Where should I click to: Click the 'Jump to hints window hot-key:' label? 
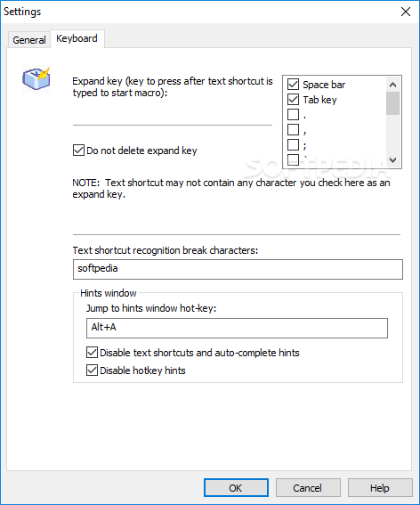click(x=151, y=308)
